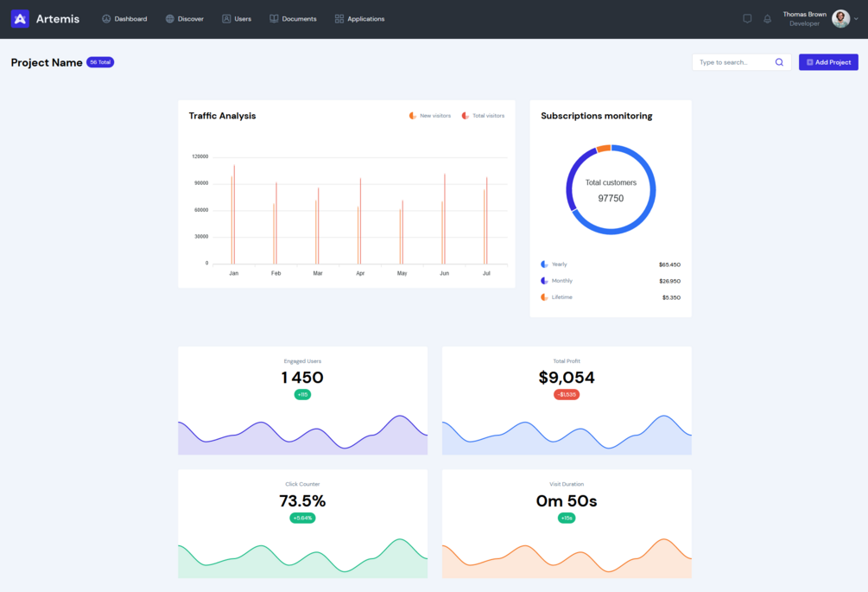This screenshot has height=592, width=868.
Task: Open the Documents menu item
Action: click(293, 19)
